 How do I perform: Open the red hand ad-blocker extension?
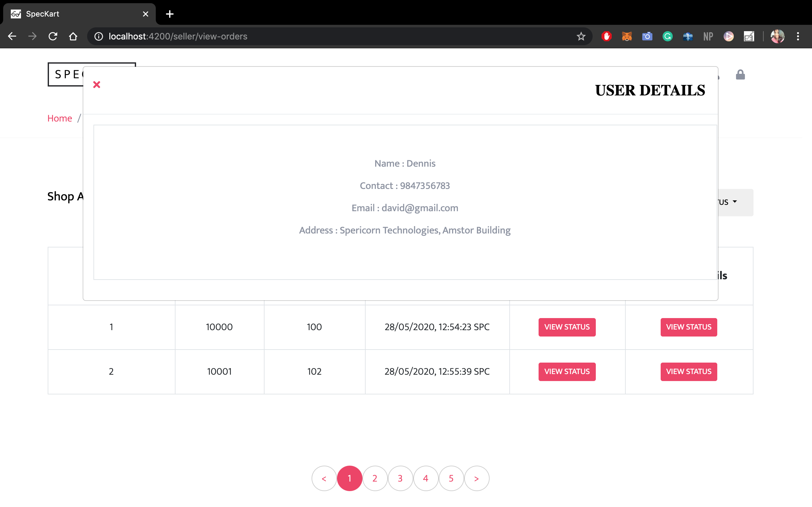(x=606, y=36)
